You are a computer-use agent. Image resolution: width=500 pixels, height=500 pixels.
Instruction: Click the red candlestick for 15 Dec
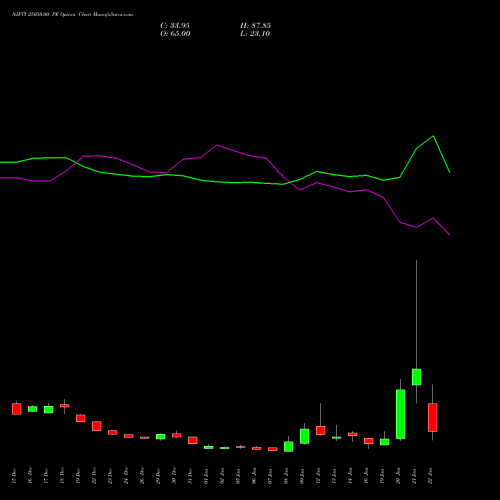(x=17, y=409)
